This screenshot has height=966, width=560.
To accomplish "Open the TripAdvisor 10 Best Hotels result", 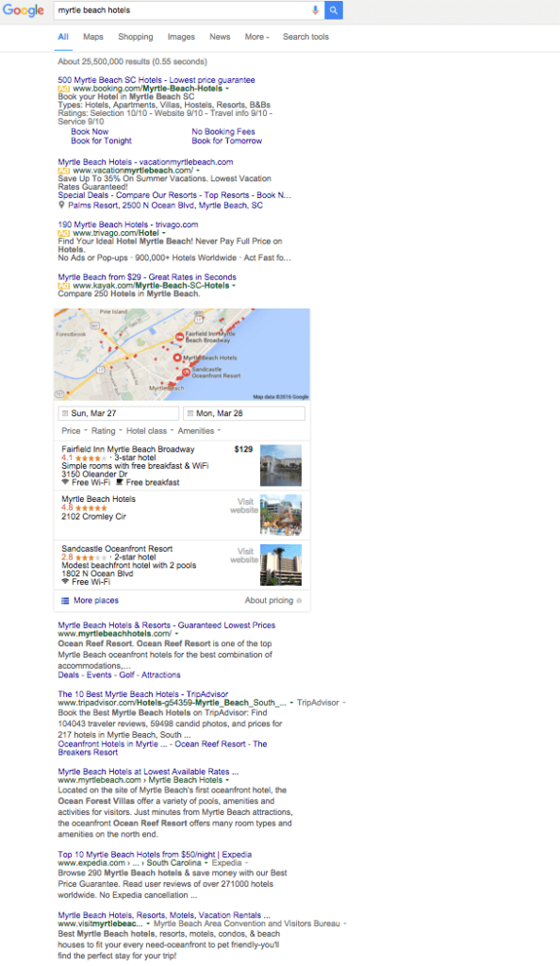I will 142,693.
